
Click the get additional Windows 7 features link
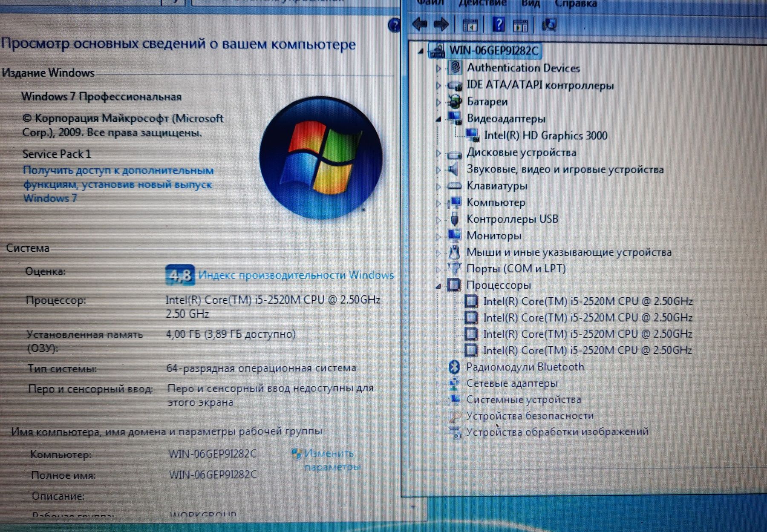pos(118,184)
